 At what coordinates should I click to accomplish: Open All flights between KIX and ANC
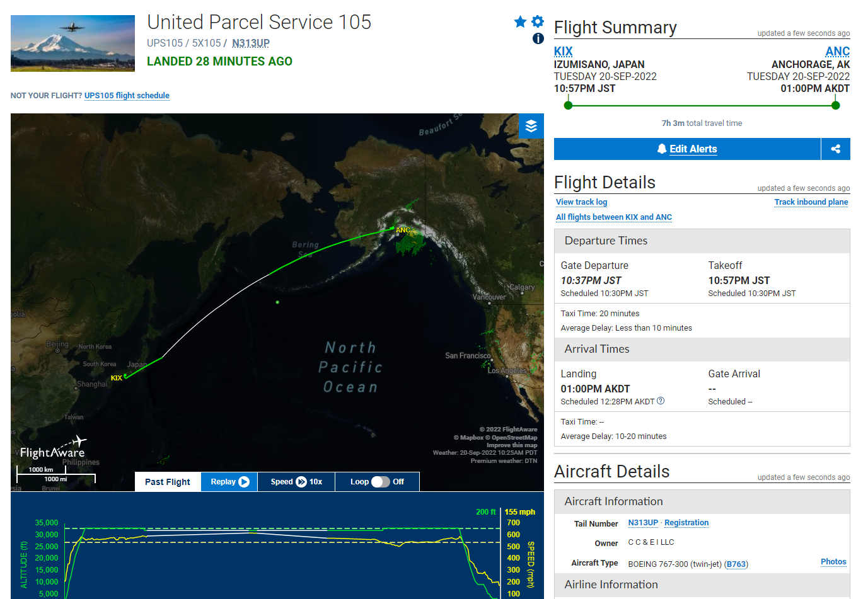[614, 217]
